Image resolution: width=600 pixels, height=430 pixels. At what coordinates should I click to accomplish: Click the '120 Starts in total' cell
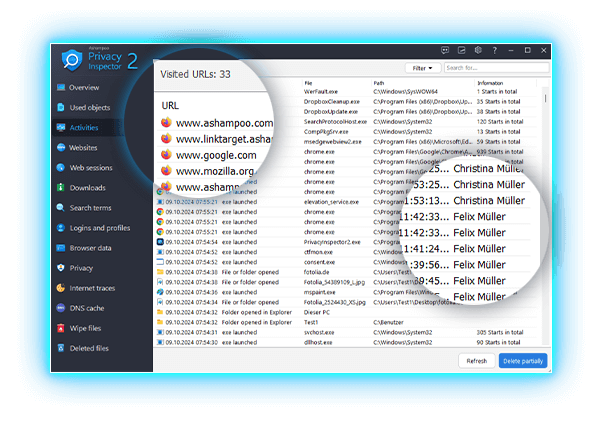(500, 122)
